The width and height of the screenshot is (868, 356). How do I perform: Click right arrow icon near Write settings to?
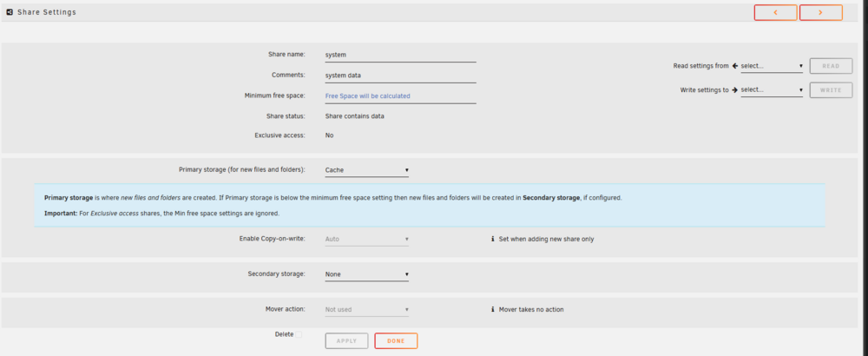coord(735,89)
